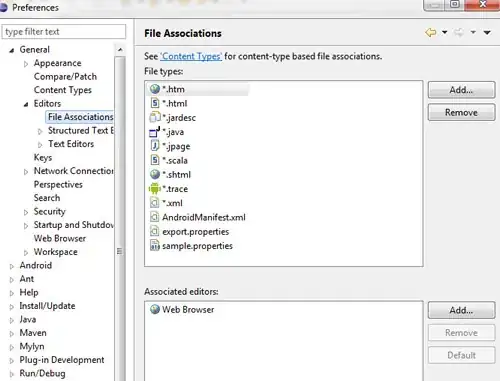This screenshot has height=381, width=500.
Task: Open the 'Content Types' hyperlink
Action: pyautogui.click(x=191, y=56)
